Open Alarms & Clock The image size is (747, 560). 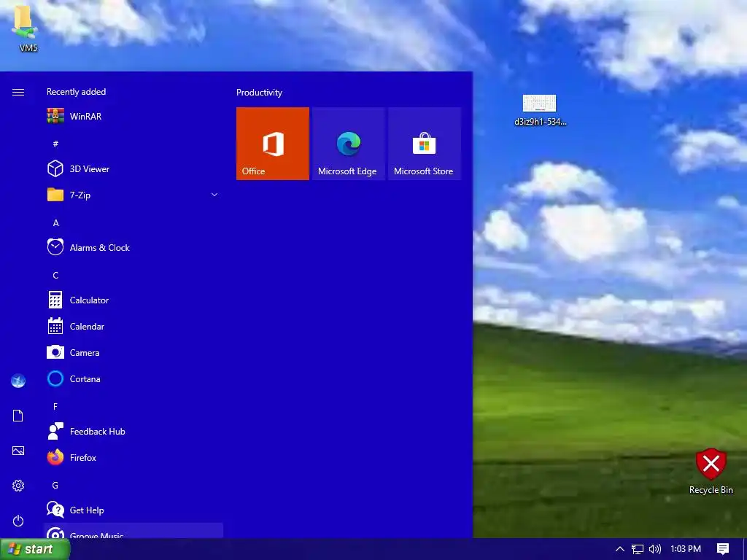(x=133, y=248)
